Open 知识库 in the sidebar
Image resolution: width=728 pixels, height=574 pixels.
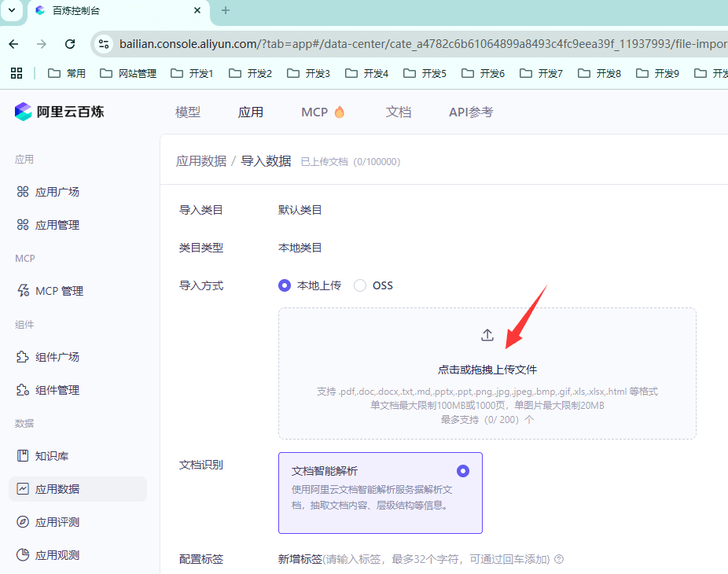42,456
